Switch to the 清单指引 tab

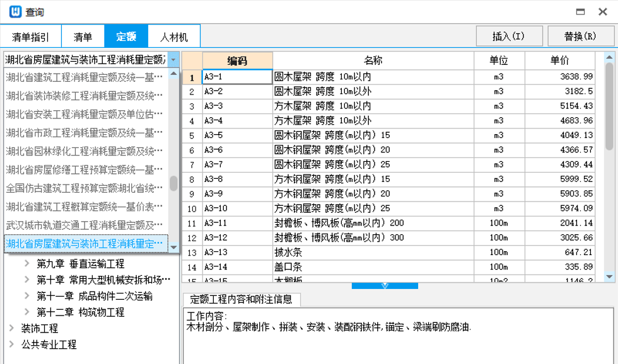click(x=31, y=37)
